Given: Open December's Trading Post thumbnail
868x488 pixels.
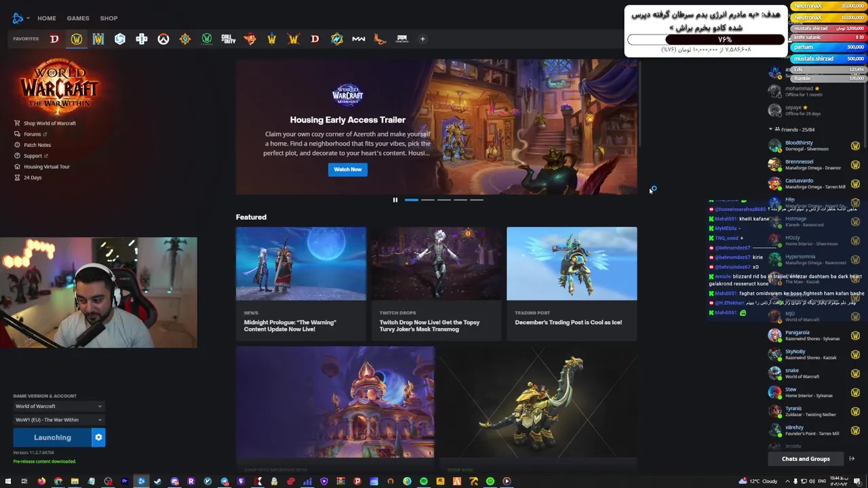Looking at the screenshot, I should [x=572, y=264].
